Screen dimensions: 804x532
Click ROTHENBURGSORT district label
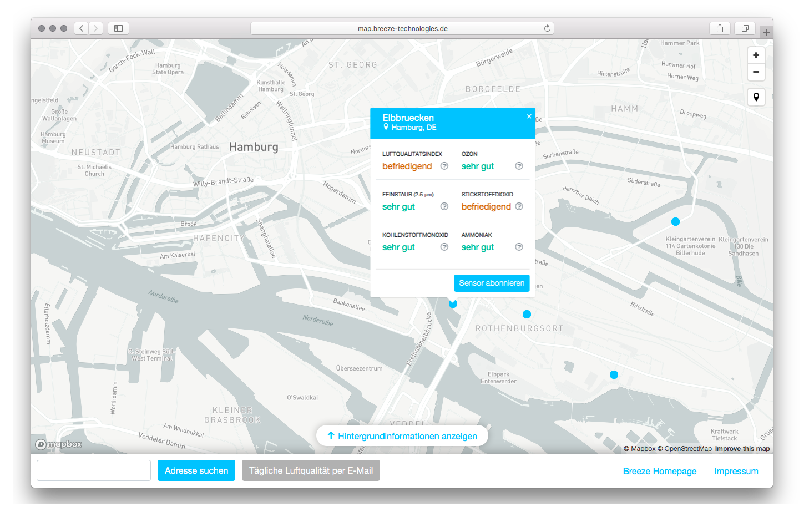pyautogui.click(x=519, y=328)
